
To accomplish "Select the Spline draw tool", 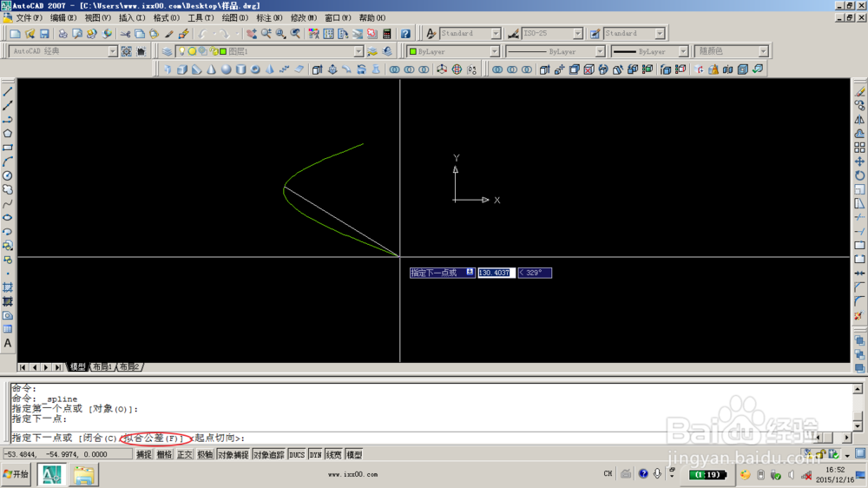I will (x=8, y=203).
